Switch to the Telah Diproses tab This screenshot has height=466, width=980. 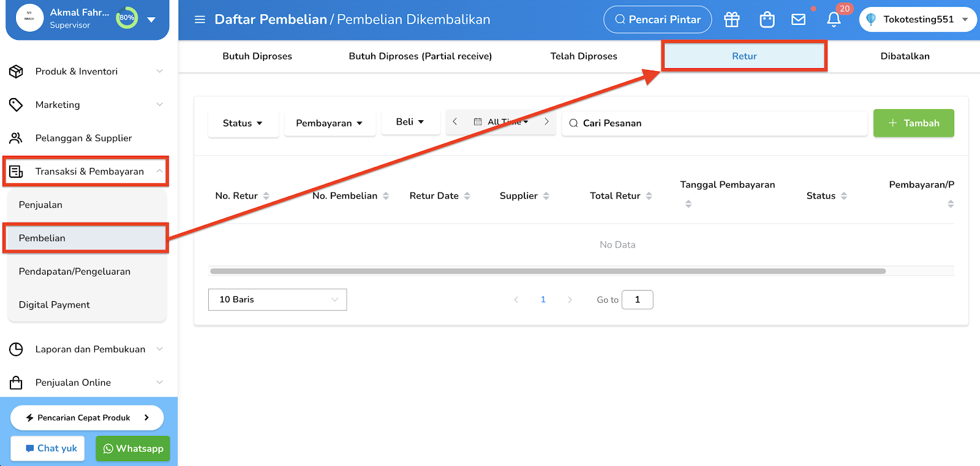584,56
